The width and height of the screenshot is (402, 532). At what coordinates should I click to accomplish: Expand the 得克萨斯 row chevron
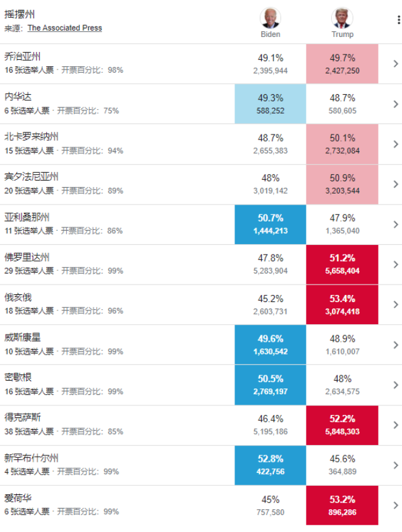pos(396,425)
